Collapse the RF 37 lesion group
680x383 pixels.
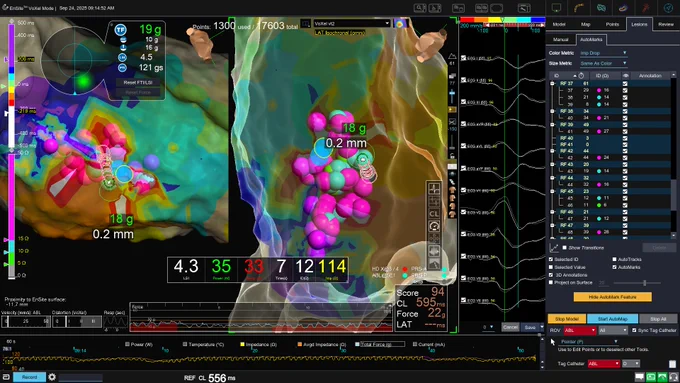click(552, 84)
